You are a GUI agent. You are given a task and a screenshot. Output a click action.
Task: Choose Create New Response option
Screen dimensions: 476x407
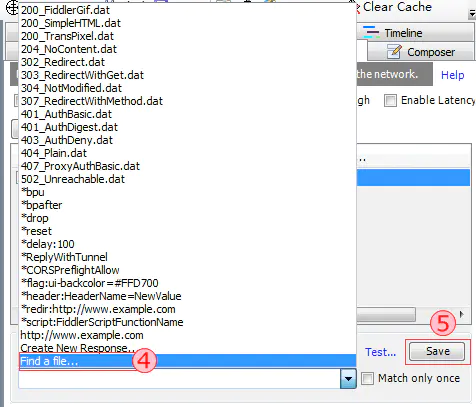[187, 348]
